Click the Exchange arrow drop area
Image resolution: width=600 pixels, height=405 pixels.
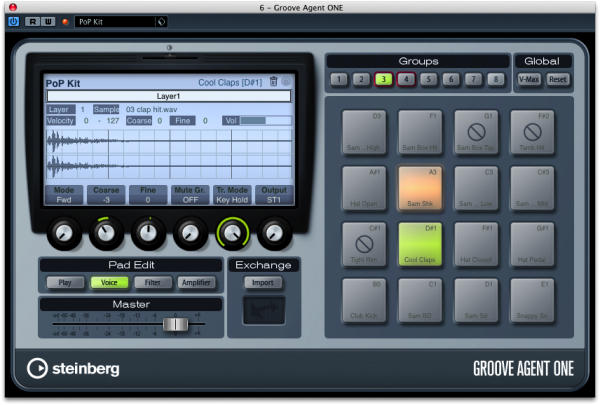(x=264, y=310)
